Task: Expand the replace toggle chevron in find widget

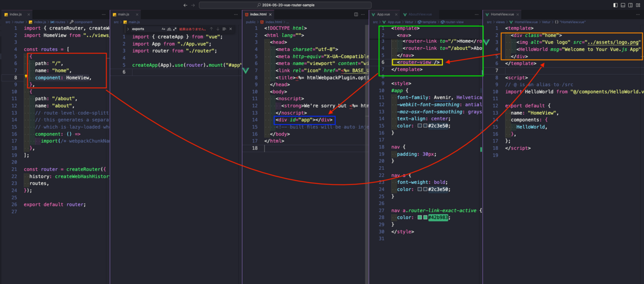Action: [128, 29]
